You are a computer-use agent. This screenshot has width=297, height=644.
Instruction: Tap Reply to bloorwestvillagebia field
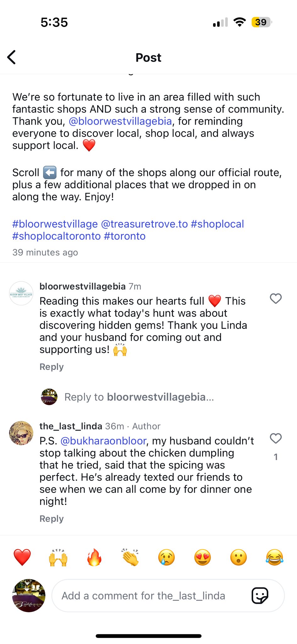point(139,397)
